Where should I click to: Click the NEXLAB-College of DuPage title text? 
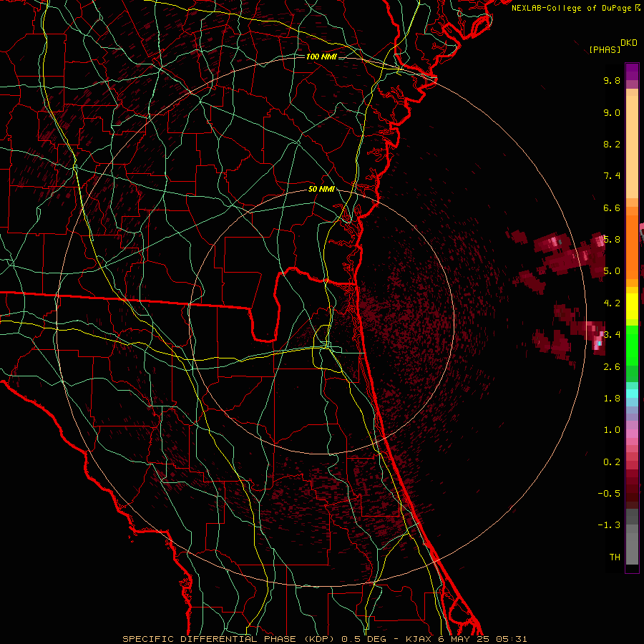[572, 8]
